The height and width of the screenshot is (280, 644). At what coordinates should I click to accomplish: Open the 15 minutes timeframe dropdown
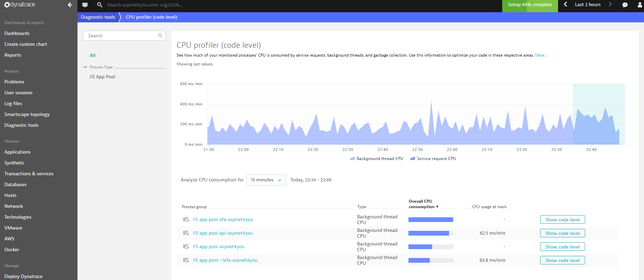pyautogui.click(x=266, y=180)
